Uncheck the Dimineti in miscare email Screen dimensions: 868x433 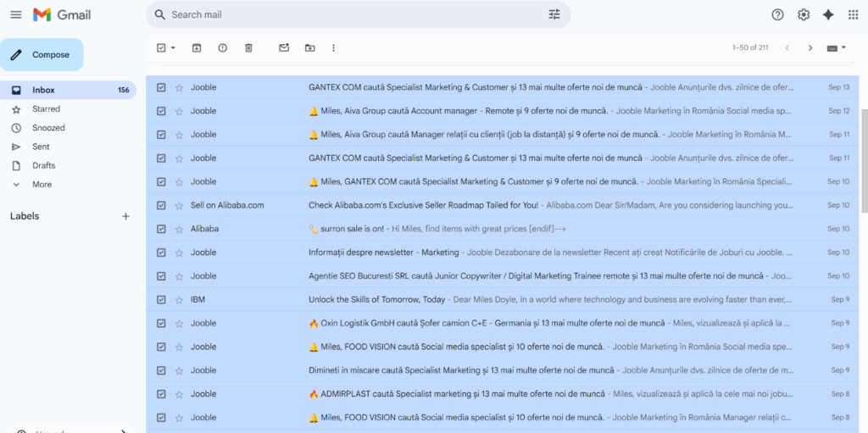coord(161,370)
